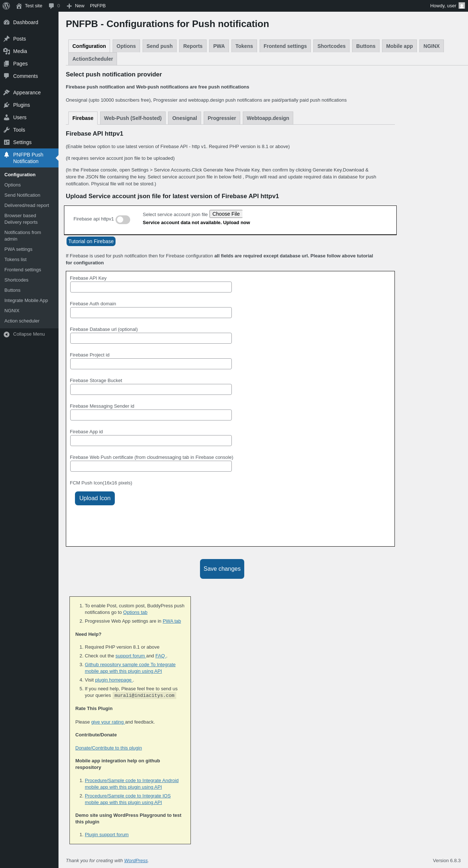Open the FAQ link
468x868 pixels.
(x=160, y=656)
